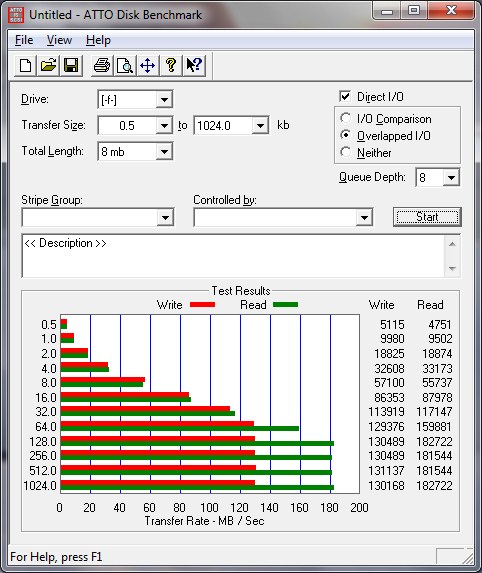This screenshot has width=482, height=573.
Task: Activate the context help pointer icon
Action: (x=194, y=65)
